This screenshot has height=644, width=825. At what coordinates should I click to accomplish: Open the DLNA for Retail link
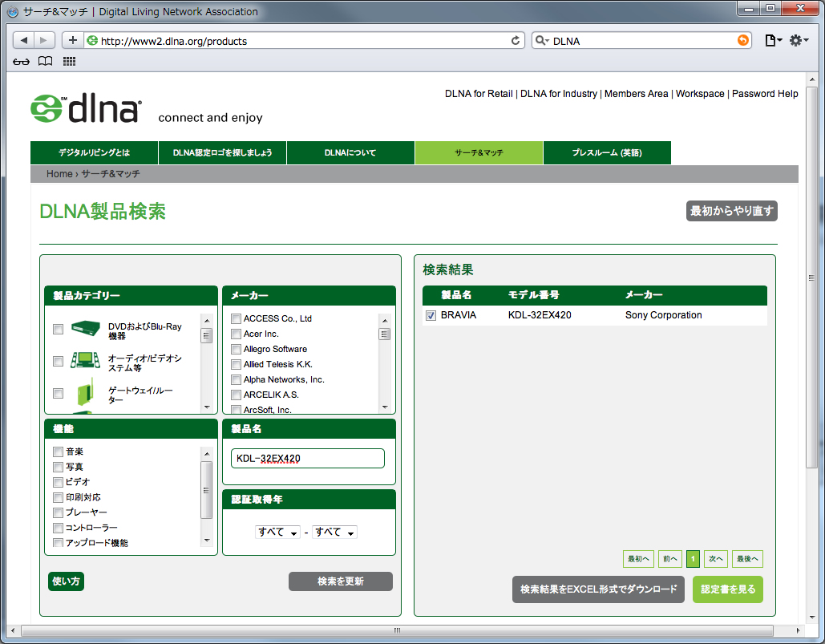pyautogui.click(x=479, y=94)
